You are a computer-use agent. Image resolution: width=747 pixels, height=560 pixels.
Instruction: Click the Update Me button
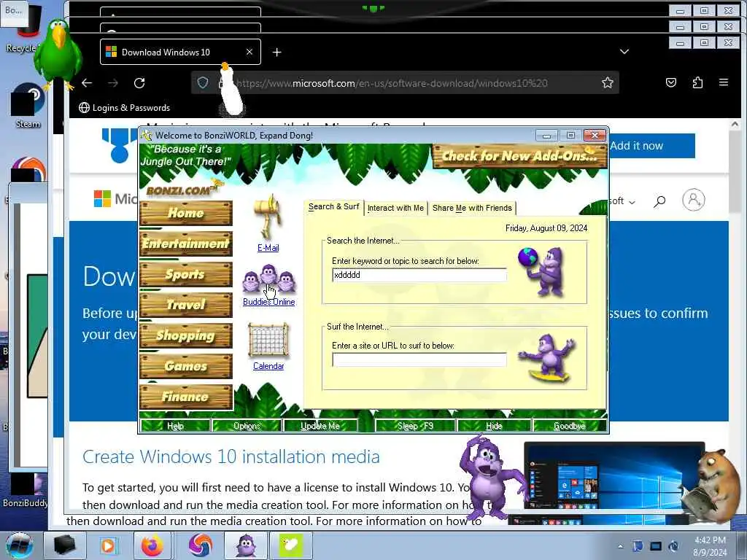[320, 426]
